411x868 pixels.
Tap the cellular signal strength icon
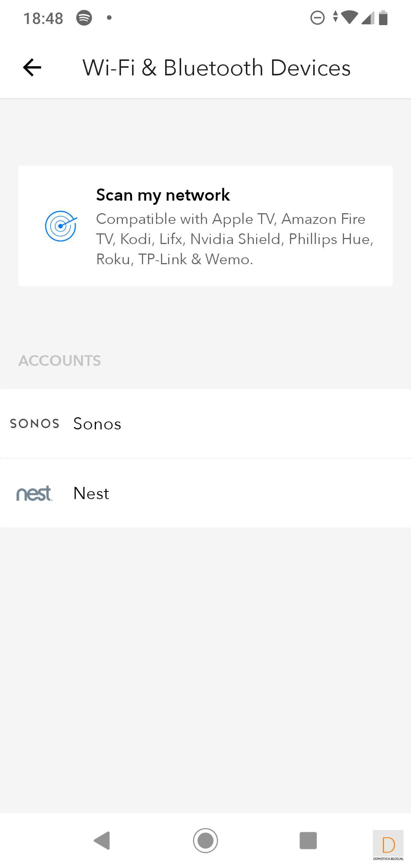click(367, 18)
